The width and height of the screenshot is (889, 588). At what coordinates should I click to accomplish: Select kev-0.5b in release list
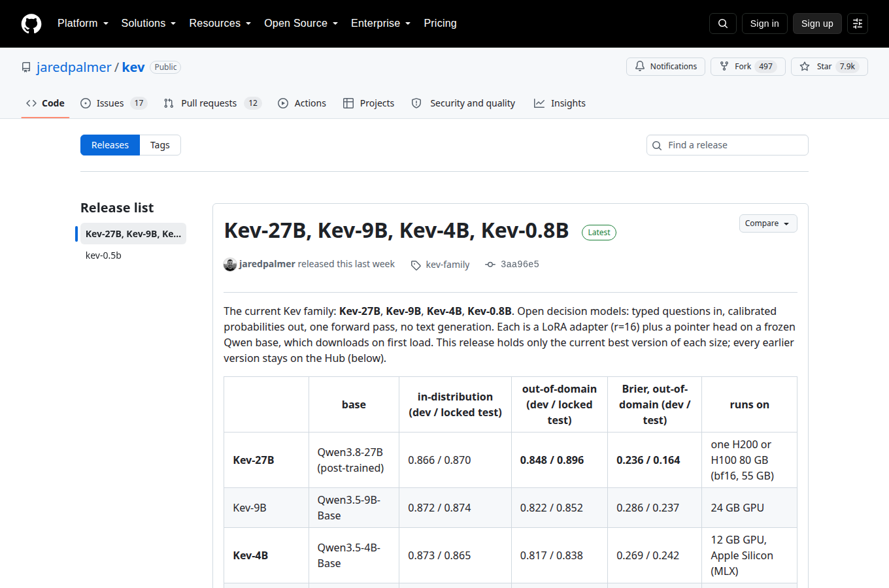click(x=103, y=255)
